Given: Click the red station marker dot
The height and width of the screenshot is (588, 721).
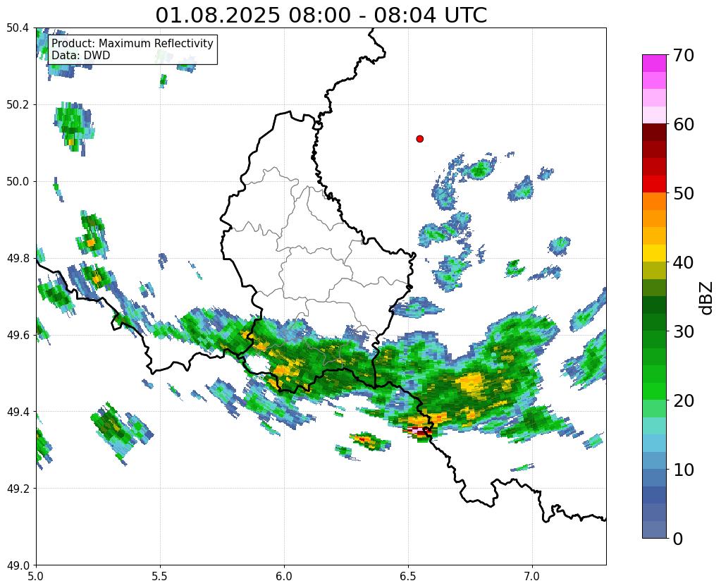Looking at the screenshot, I should tap(419, 138).
